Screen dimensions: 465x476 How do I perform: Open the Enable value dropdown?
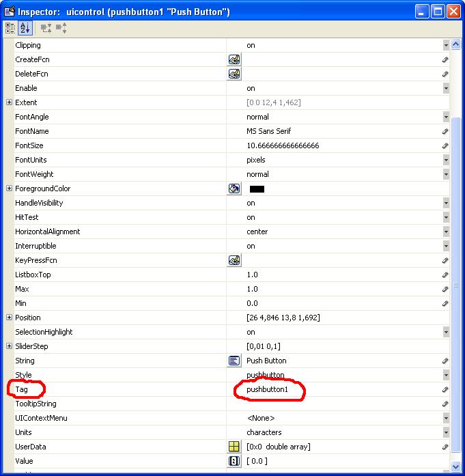pos(445,88)
